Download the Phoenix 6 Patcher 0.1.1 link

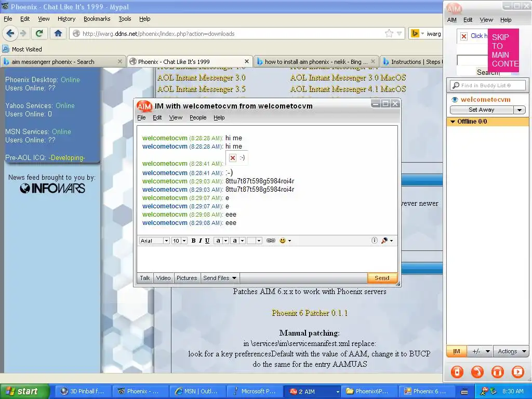310,313
